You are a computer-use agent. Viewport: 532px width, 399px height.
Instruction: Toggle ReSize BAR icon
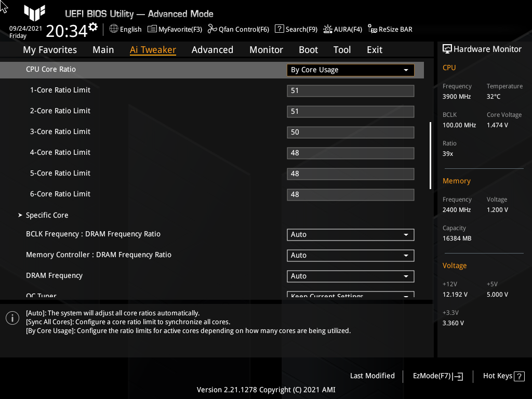372,29
